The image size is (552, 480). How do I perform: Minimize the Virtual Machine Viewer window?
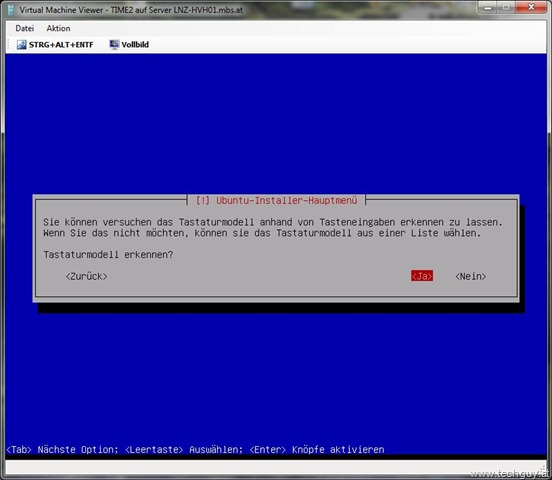[488, 7]
